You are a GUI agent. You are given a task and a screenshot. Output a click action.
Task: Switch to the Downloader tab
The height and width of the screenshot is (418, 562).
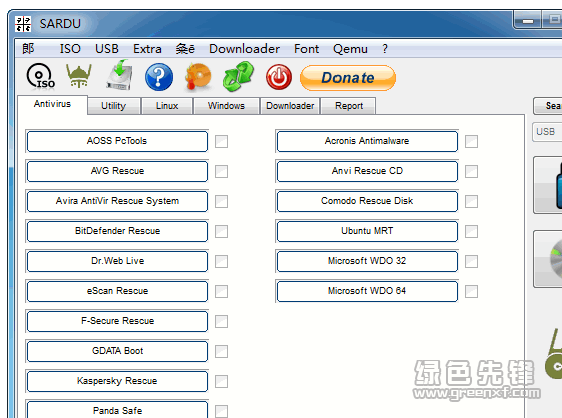coord(290,106)
